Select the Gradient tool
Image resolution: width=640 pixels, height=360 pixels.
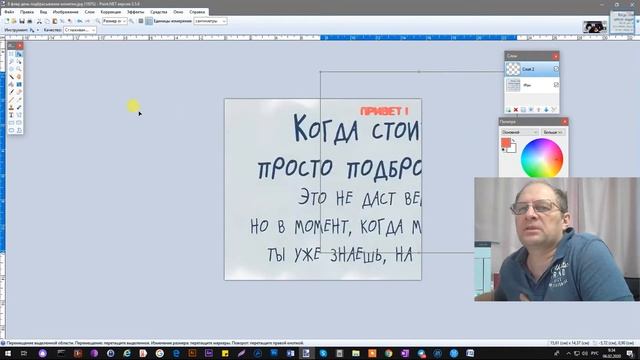click(x=19, y=84)
